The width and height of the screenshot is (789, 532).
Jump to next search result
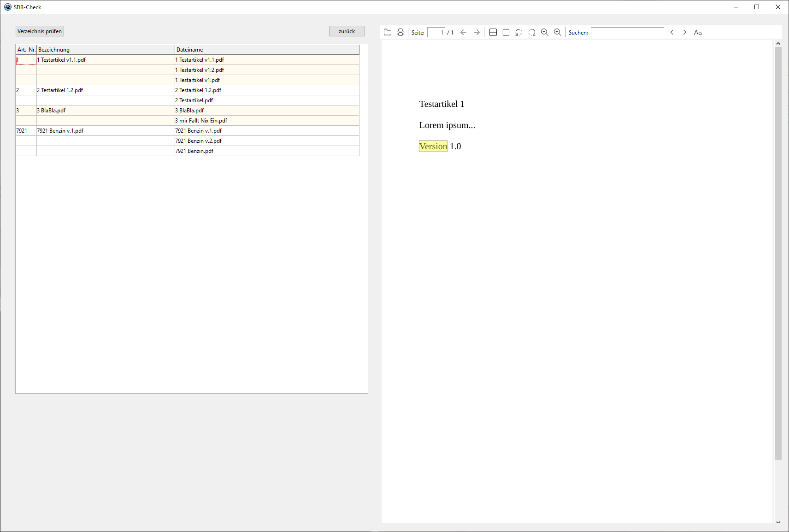(x=685, y=32)
